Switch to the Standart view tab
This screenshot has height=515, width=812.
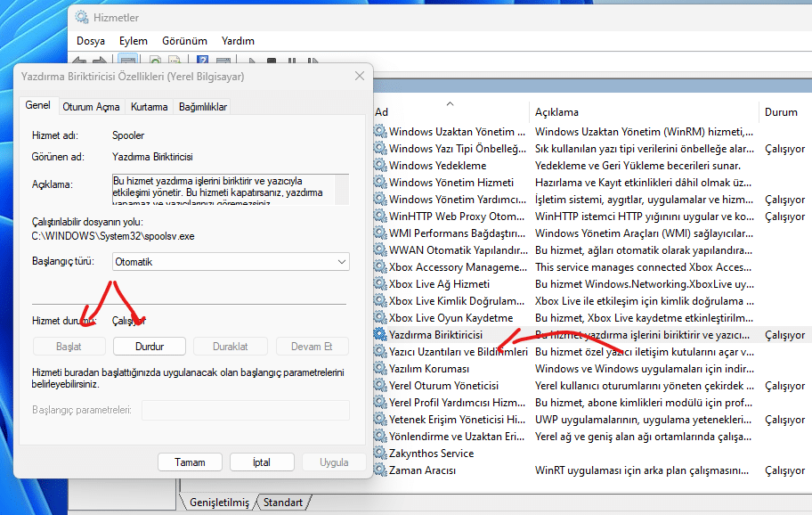[x=283, y=503]
